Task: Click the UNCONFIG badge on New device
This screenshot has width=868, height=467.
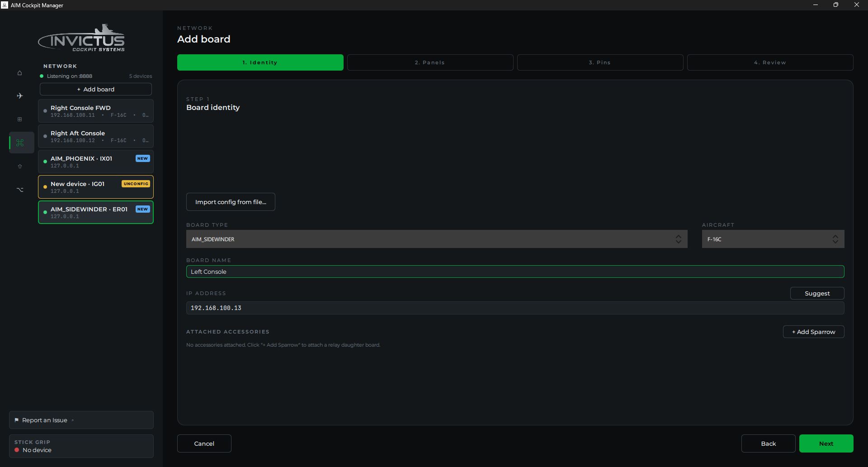Action: click(x=136, y=184)
